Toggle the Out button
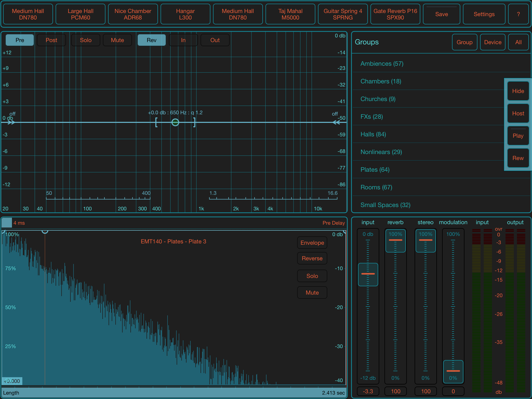 215,40
